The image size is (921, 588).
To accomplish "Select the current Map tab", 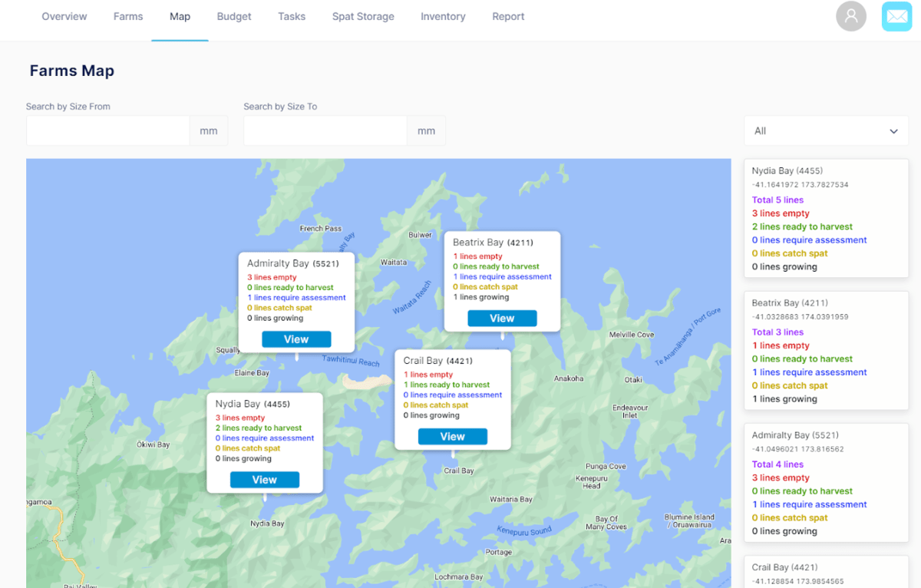I will 180,16.
